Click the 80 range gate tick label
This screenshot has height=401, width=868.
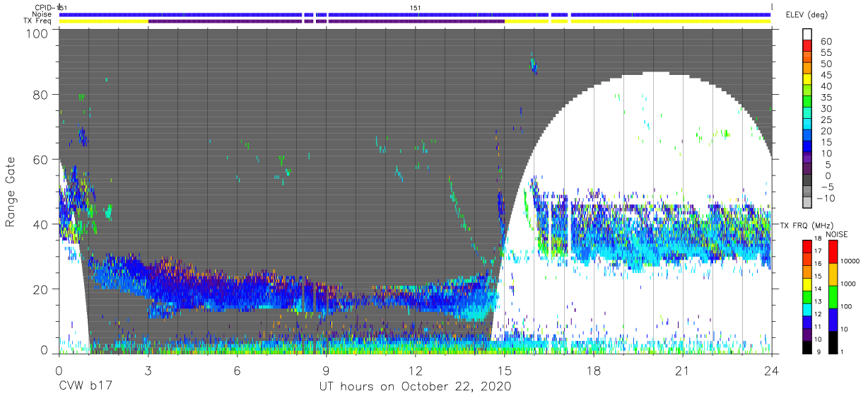pyautogui.click(x=40, y=95)
